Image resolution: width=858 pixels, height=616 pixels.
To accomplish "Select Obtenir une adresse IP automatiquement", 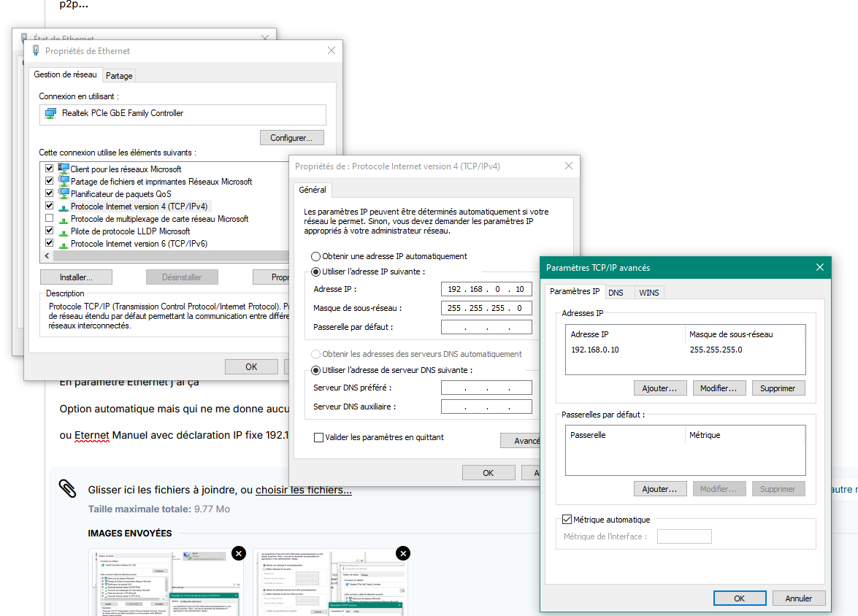I will pyautogui.click(x=315, y=256).
